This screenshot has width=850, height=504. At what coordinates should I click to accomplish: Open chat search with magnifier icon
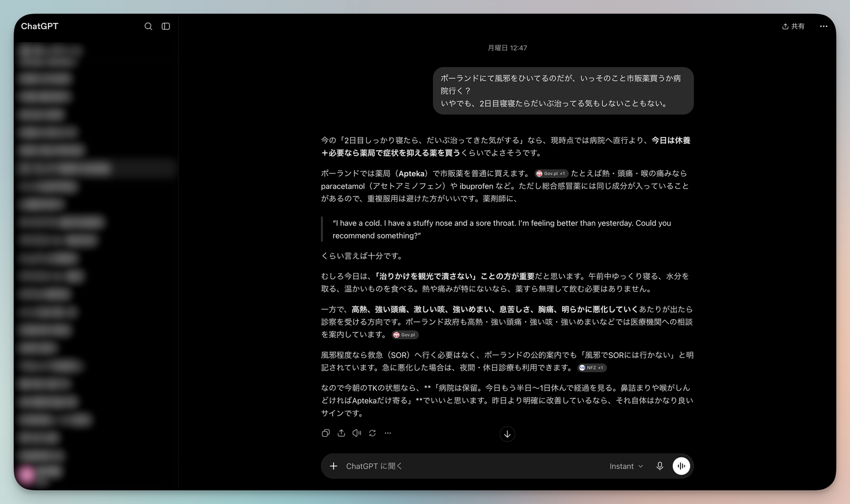[x=148, y=26]
